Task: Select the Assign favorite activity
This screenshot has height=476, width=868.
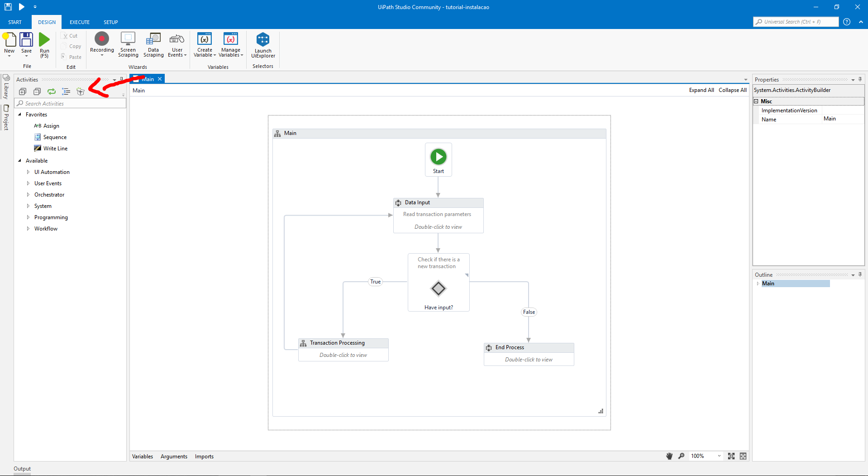Action: point(47,126)
